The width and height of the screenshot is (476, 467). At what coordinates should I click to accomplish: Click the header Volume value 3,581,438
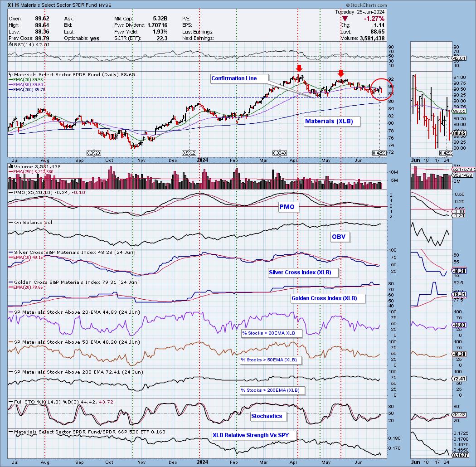[372, 38]
